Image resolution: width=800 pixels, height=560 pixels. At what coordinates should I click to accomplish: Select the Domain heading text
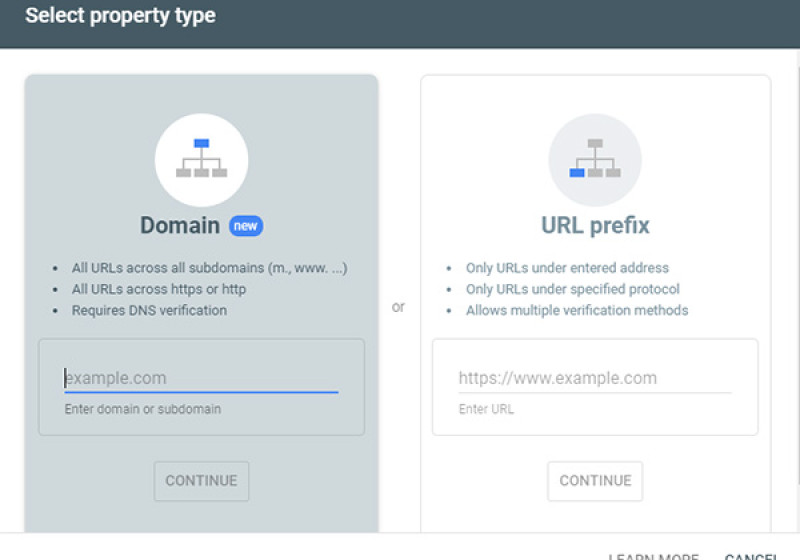180,225
